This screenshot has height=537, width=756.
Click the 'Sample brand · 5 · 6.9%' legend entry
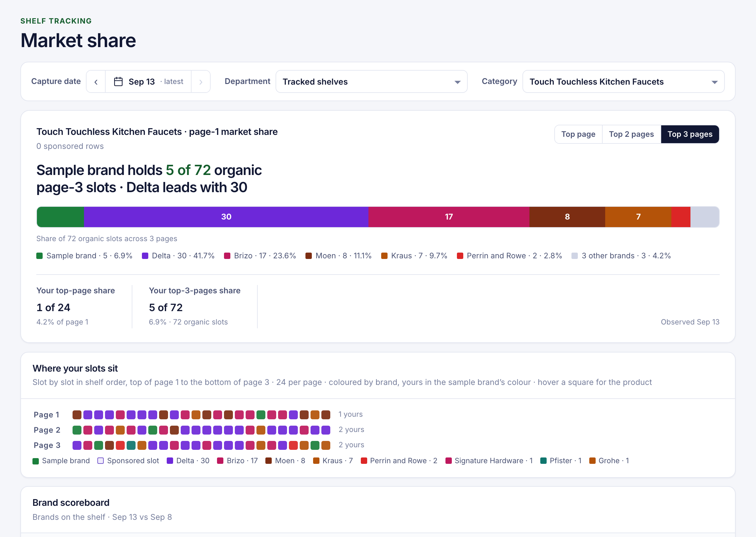pyautogui.click(x=84, y=255)
